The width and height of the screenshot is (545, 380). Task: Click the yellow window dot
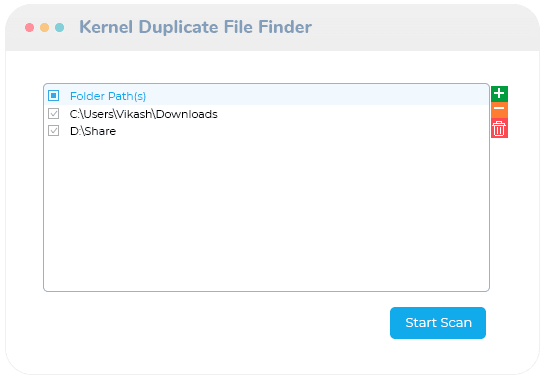[x=44, y=27]
